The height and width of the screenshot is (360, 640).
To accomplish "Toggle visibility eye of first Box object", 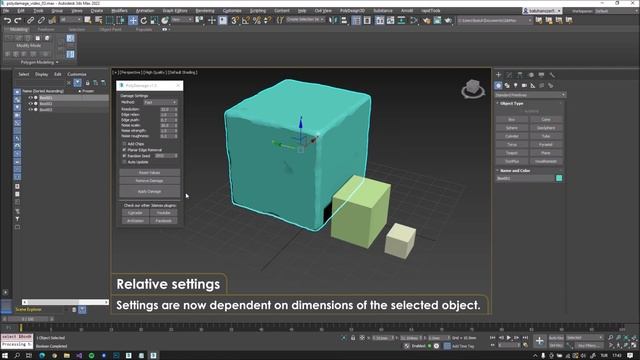I will click(30, 98).
